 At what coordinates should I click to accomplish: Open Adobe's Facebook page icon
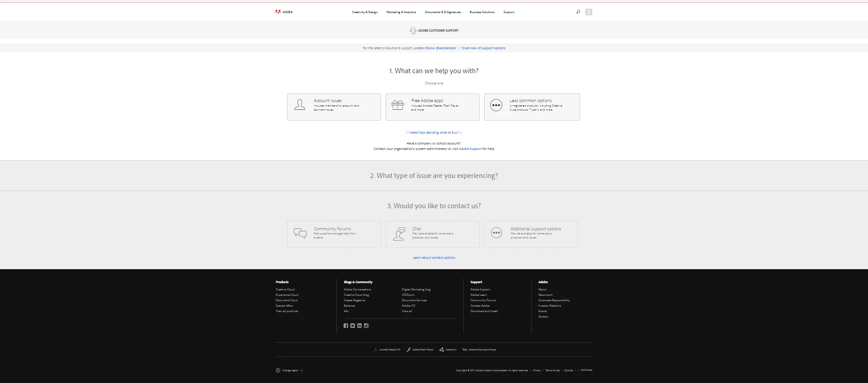(x=346, y=326)
